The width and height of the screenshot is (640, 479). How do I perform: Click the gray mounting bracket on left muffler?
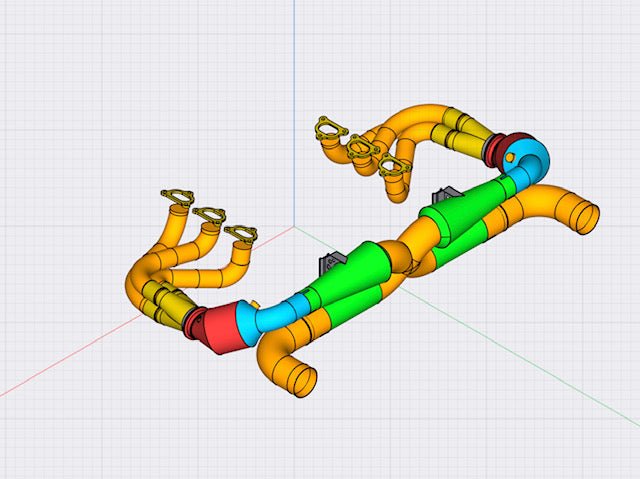[329, 263]
